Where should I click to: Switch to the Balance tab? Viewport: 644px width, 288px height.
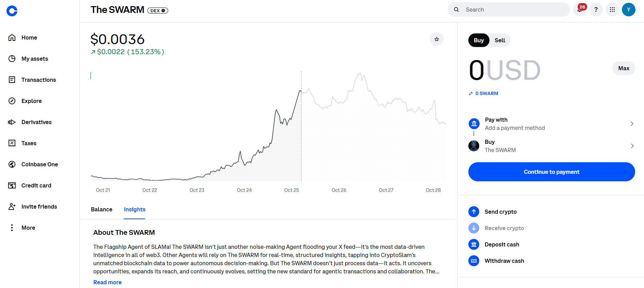pos(101,209)
